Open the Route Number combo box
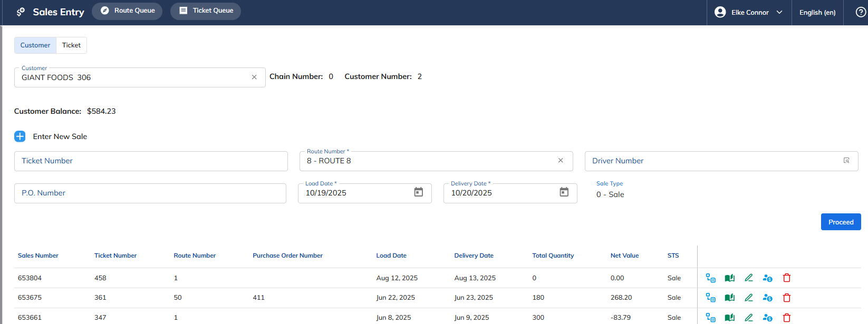The height and width of the screenshot is (324, 868). [x=436, y=161]
